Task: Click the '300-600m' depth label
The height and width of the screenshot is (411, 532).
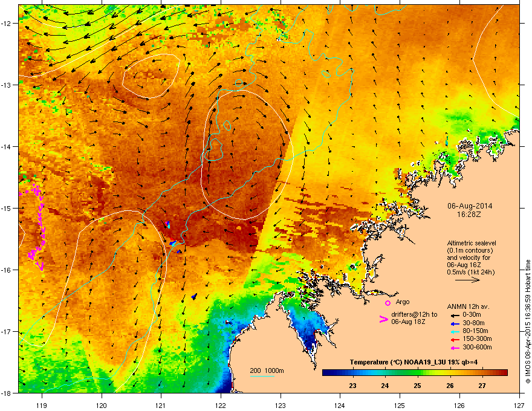Action: pos(477,348)
